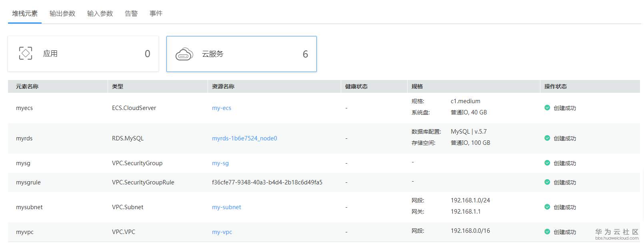Select the mysubnet element name
The height and width of the screenshot is (244, 644).
[29, 207]
